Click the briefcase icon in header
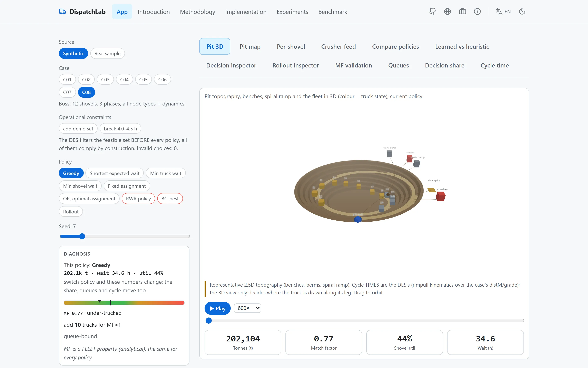The image size is (588, 368). point(462,11)
